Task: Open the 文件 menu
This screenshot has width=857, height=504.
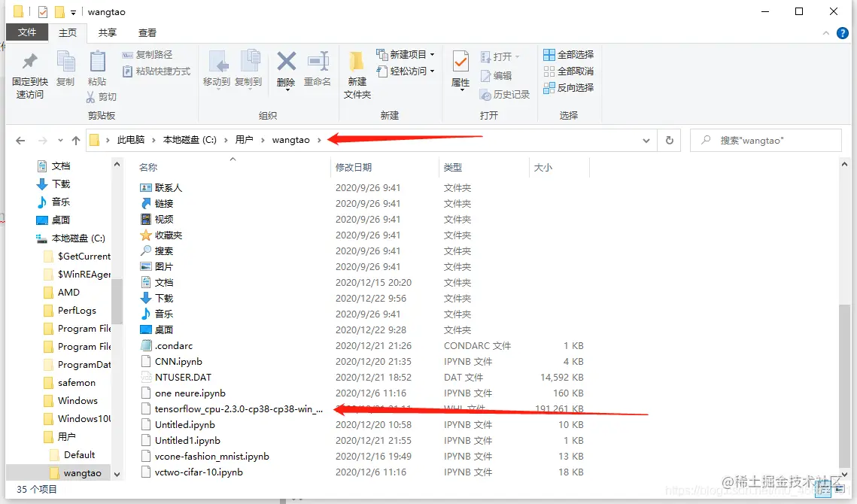Action: pos(27,32)
